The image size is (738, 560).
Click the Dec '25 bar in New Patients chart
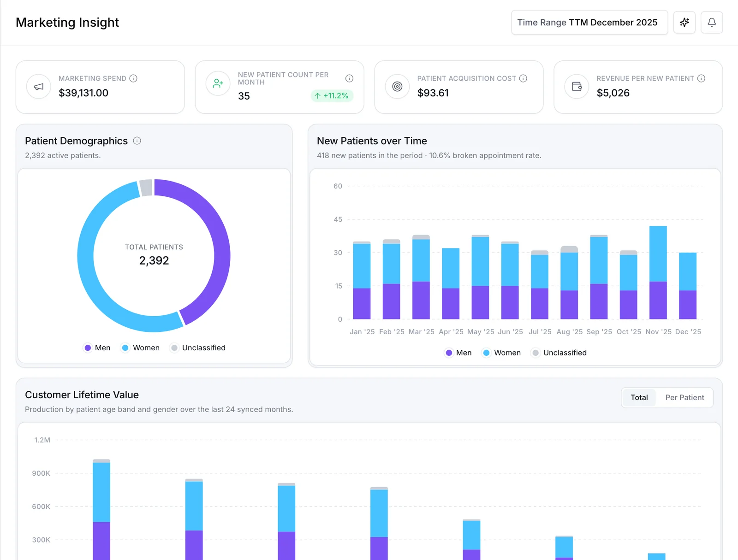pos(688,286)
